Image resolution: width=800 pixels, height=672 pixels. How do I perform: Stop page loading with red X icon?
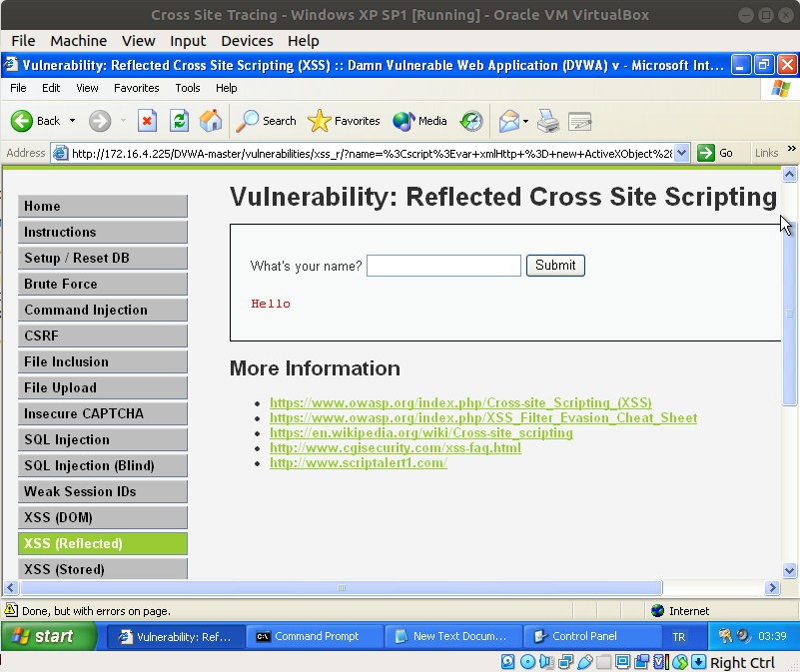tap(147, 121)
